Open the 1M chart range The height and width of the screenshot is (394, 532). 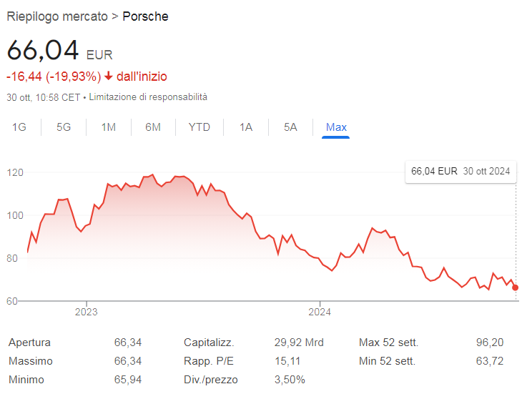pos(108,127)
